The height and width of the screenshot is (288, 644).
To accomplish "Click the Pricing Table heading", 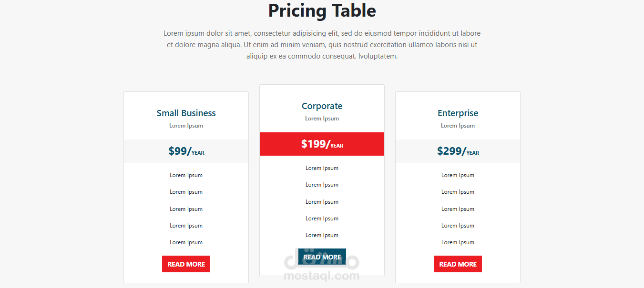I will pos(322,10).
